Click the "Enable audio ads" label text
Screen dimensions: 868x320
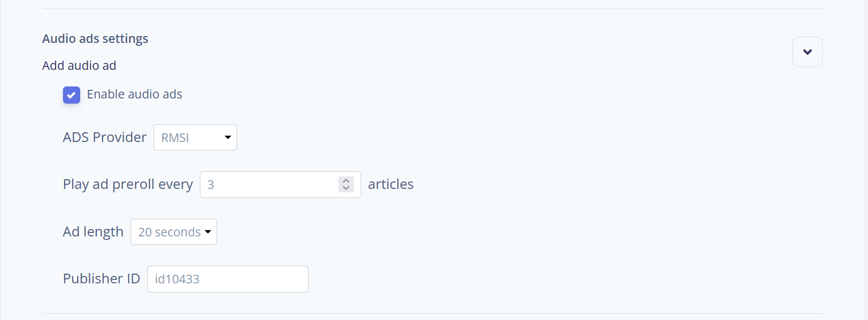tap(135, 94)
